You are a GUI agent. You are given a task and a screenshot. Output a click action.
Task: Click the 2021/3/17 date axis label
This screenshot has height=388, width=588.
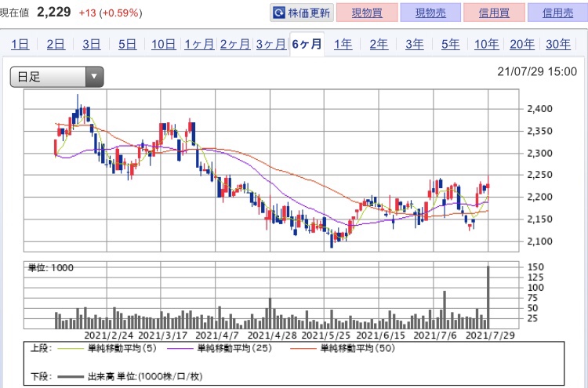pos(163,335)
